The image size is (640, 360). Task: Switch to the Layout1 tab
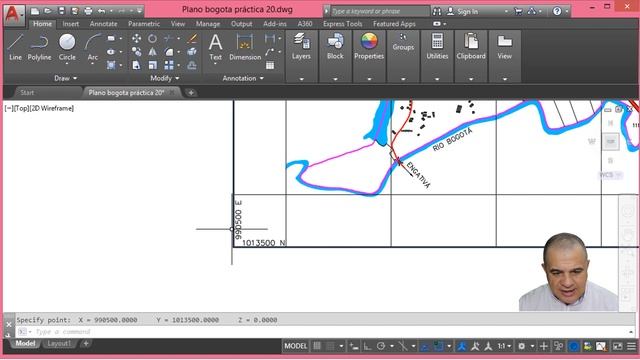(x=59, y=343)
